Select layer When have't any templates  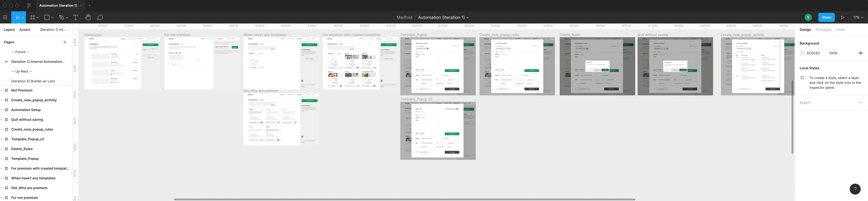(x=33, y=178)
